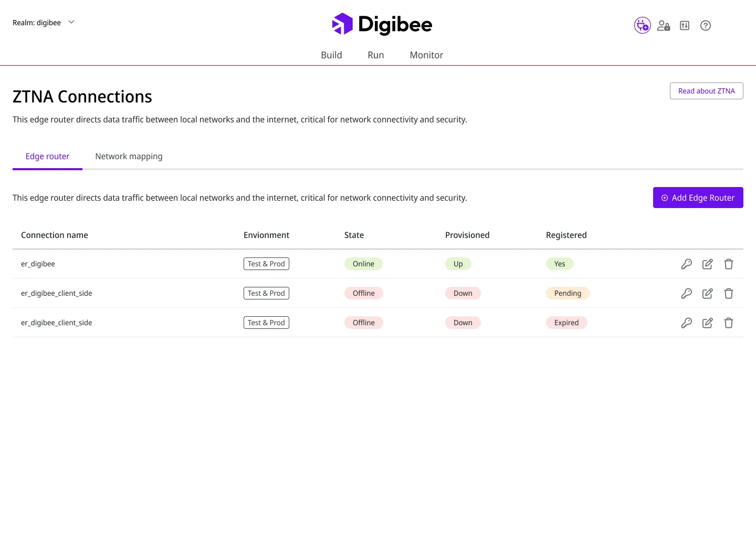756x538 pixels.
Task: Click the Test & Prod badge in Expired row
Action: tap(266, 323)
